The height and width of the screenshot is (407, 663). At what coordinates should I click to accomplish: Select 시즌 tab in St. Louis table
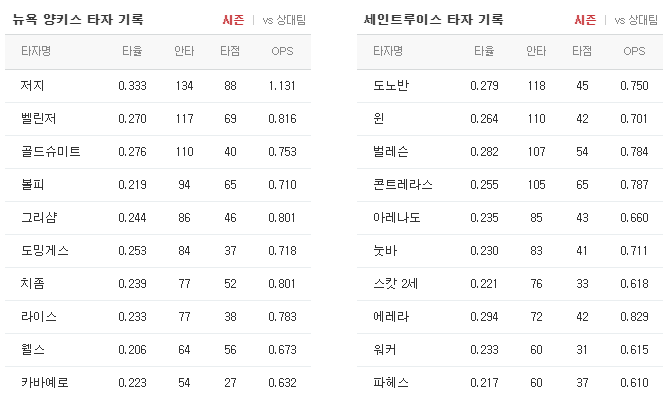[x=585, y=20]
